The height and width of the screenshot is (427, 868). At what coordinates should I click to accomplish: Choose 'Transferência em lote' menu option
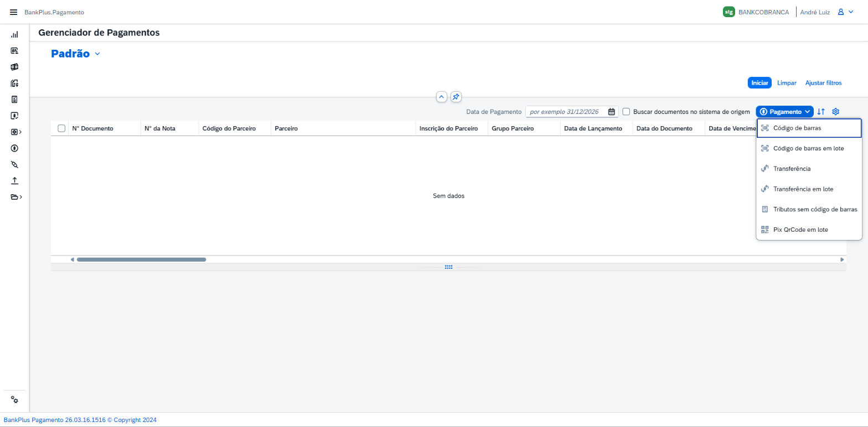[x=809, y=189]
